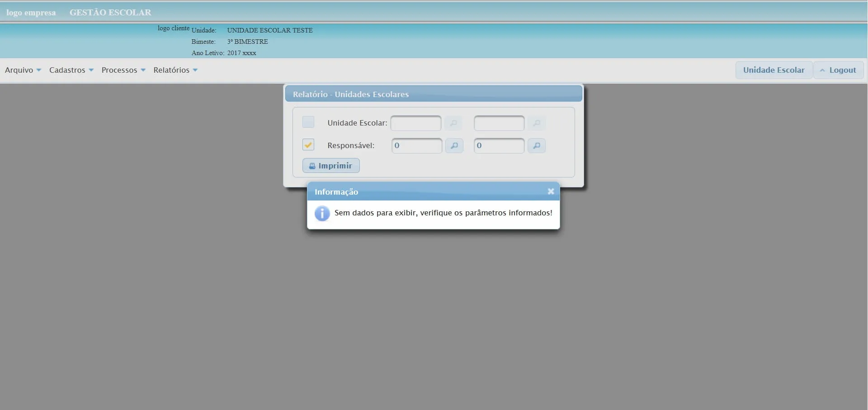Enable the Unidade Escolar checkbox
868x410 pixels.
tap(308, 122)
